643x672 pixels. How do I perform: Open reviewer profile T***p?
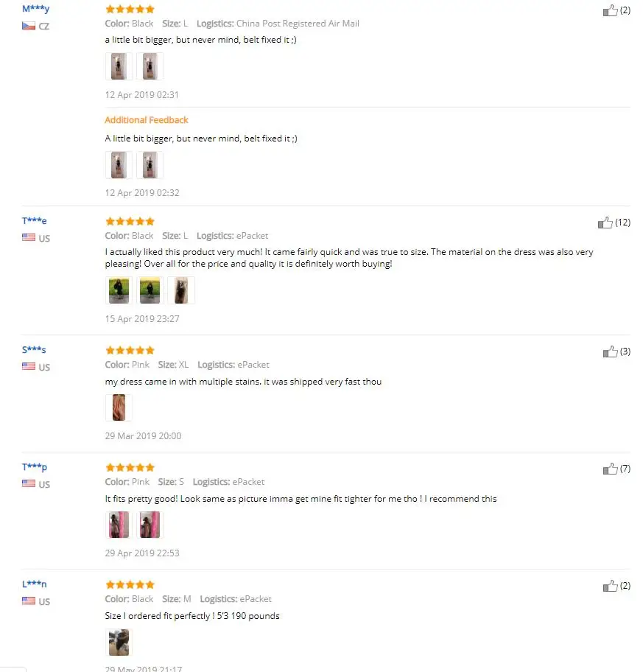click(x=35, y=467)
